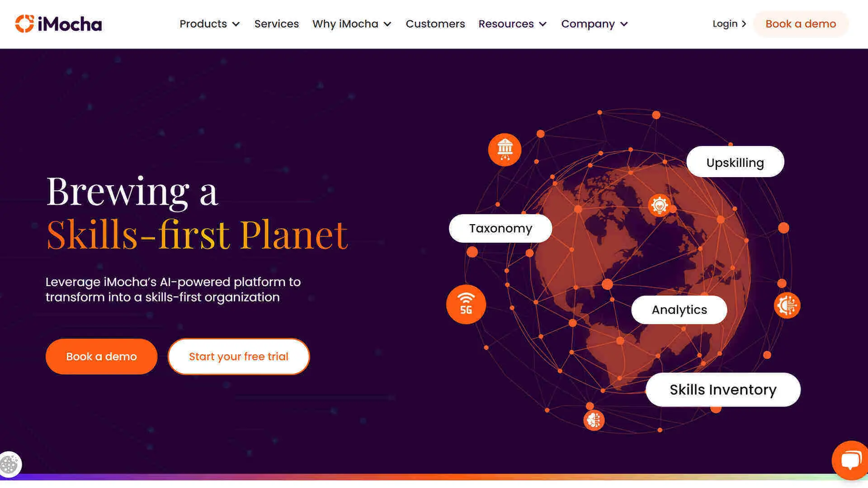
Task: Click the Start your free trial button
Action: pyautogui.click(x=238, y=357)
